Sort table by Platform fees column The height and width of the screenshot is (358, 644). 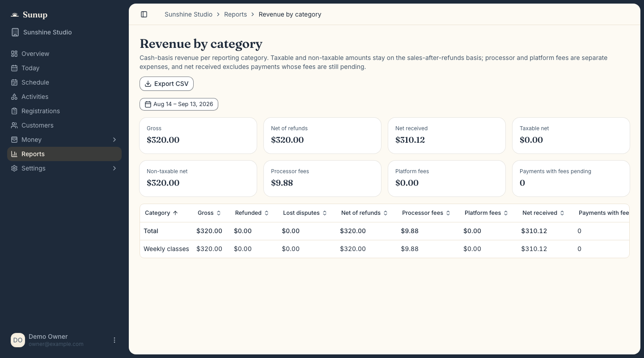(486, 213)
